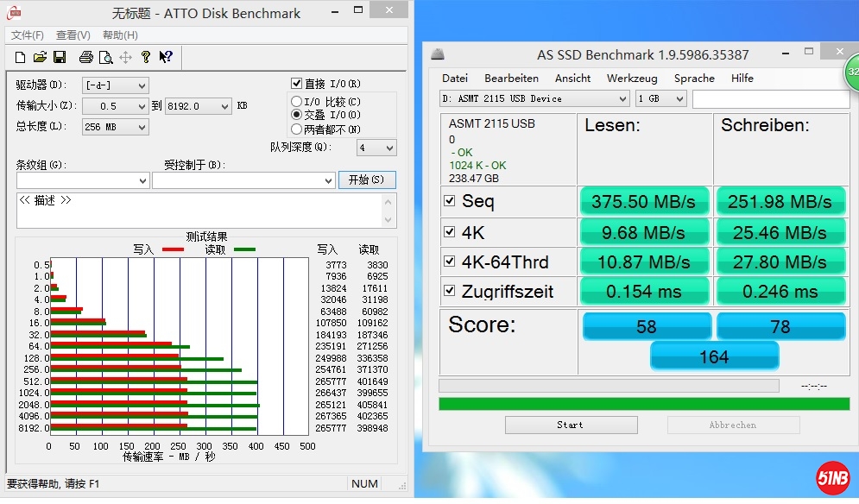
Task: Expand the 驱动器 drive dropdown
Action: click(x=142, y=85)
